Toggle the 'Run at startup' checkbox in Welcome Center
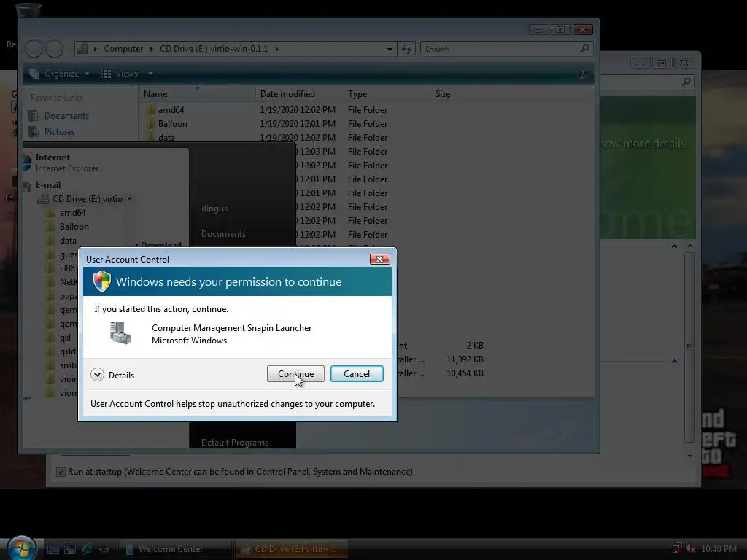 (x=61, y=472)
